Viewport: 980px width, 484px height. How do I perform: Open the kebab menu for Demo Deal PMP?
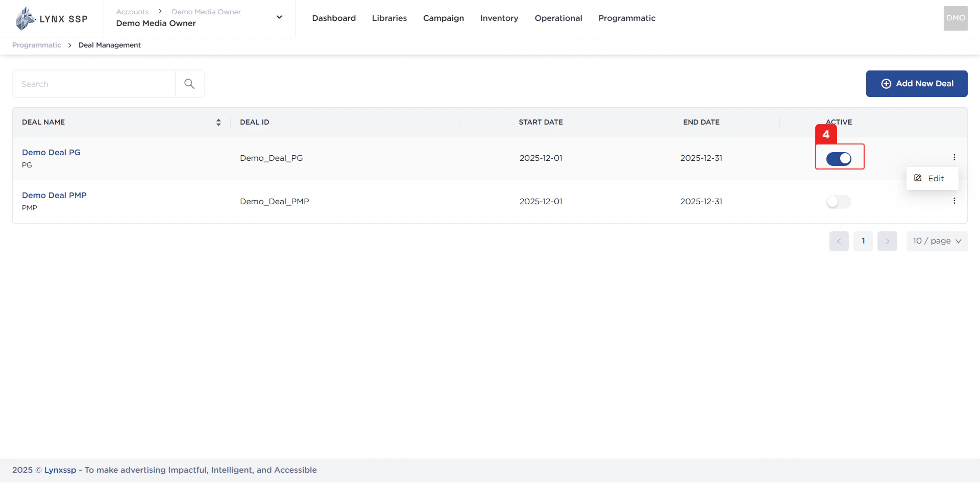954,201
